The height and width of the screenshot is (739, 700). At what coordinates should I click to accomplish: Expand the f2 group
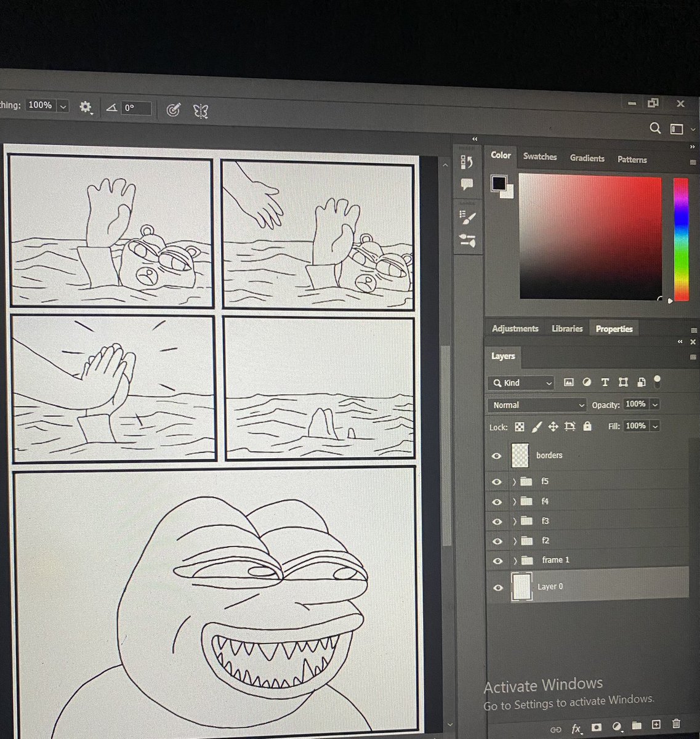click(x=514, y=541)
